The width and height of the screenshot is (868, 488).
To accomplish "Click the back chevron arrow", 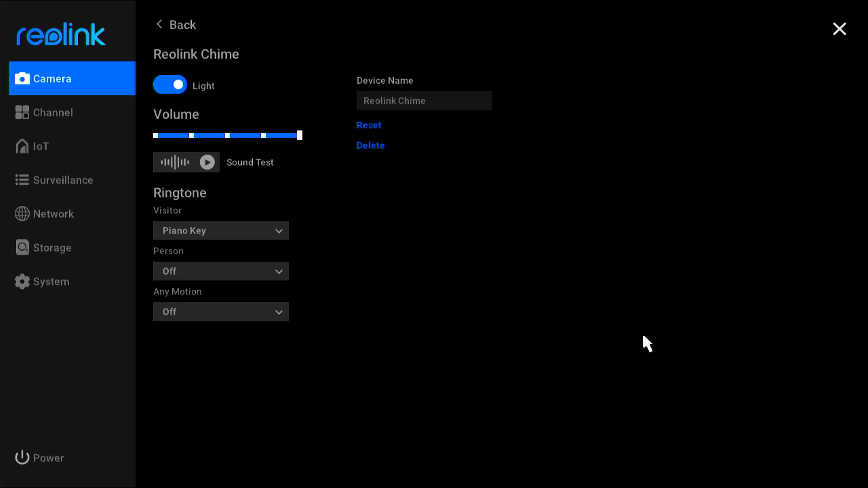I will (159, 24).
